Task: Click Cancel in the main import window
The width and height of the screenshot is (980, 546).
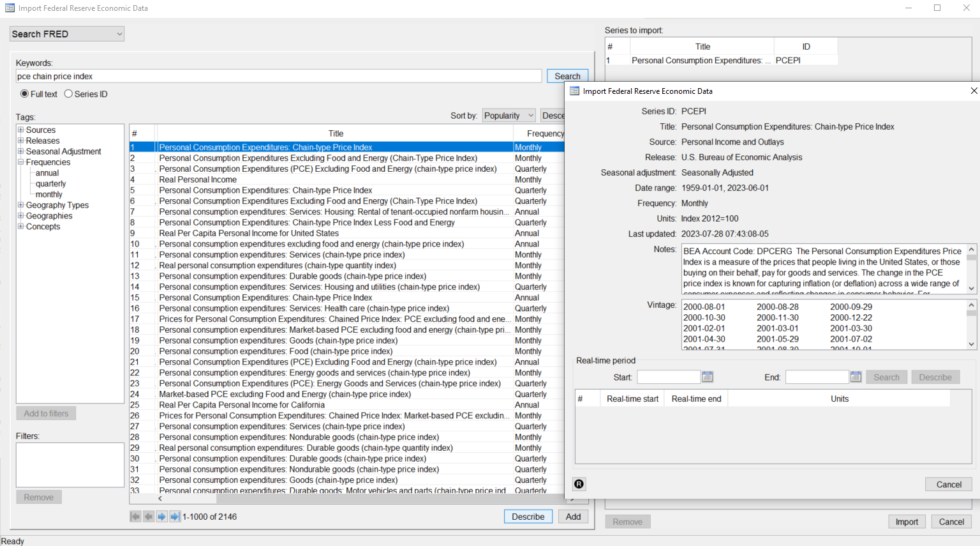Action: click(x=951, y=522)
